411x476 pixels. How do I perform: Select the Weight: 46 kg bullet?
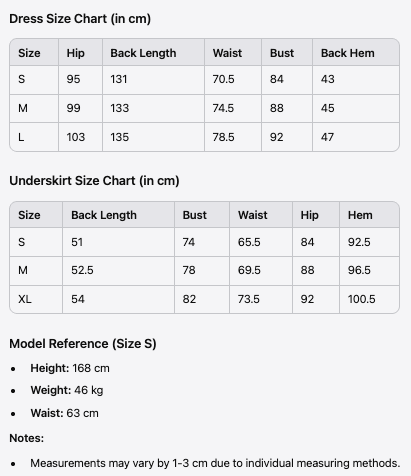67,390
